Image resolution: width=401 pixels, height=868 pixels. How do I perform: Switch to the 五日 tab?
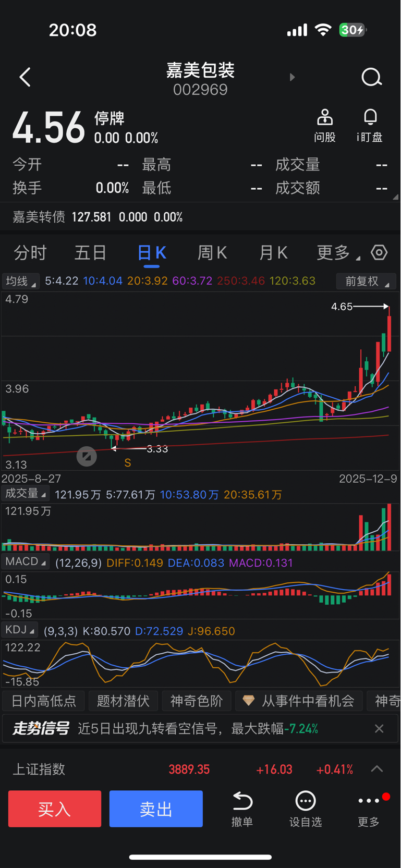[x=91, y=252]
